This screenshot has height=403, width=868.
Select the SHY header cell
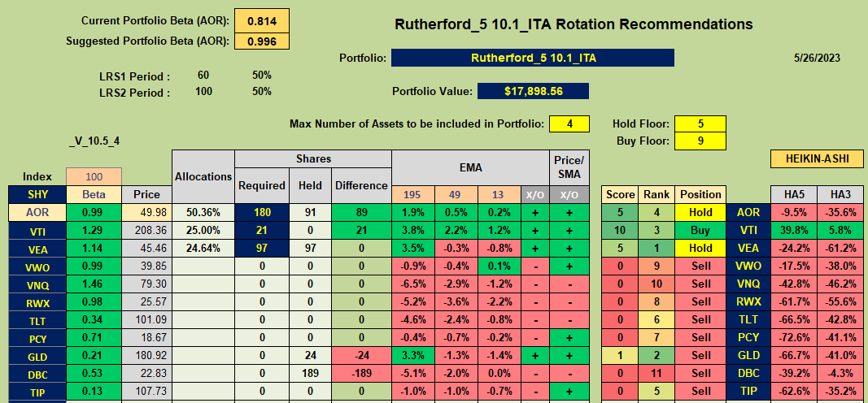tap(37, 194)
